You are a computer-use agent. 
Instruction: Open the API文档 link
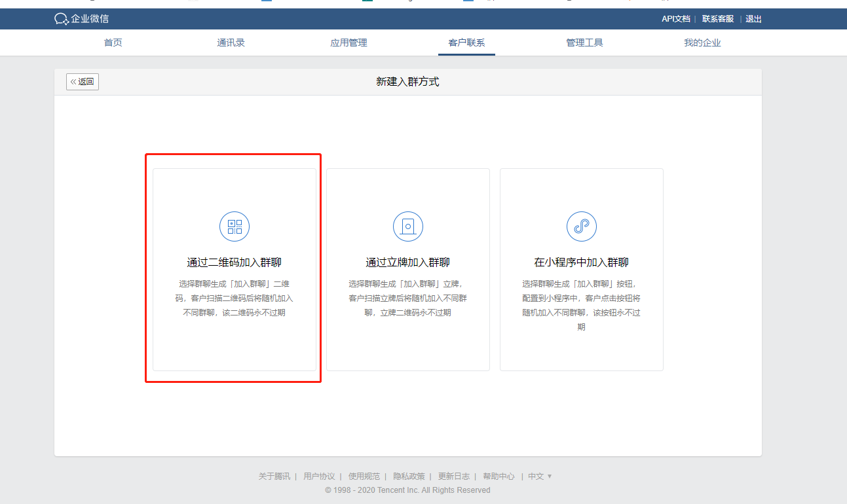tap(676, 19)
